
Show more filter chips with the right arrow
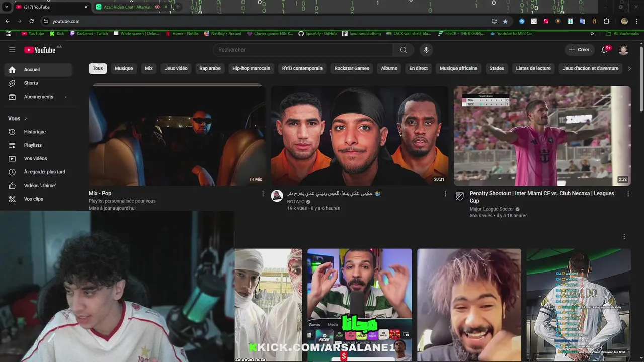pyautogui.click(x=629, y=68)
